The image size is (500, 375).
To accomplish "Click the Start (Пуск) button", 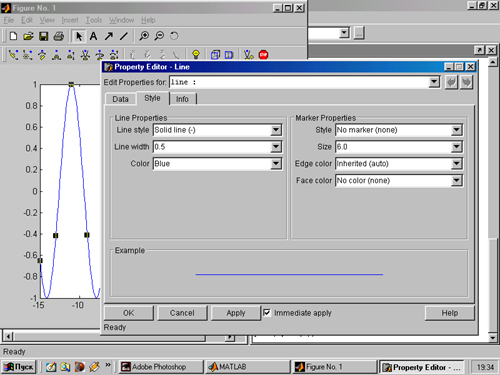I will [19, 367].
